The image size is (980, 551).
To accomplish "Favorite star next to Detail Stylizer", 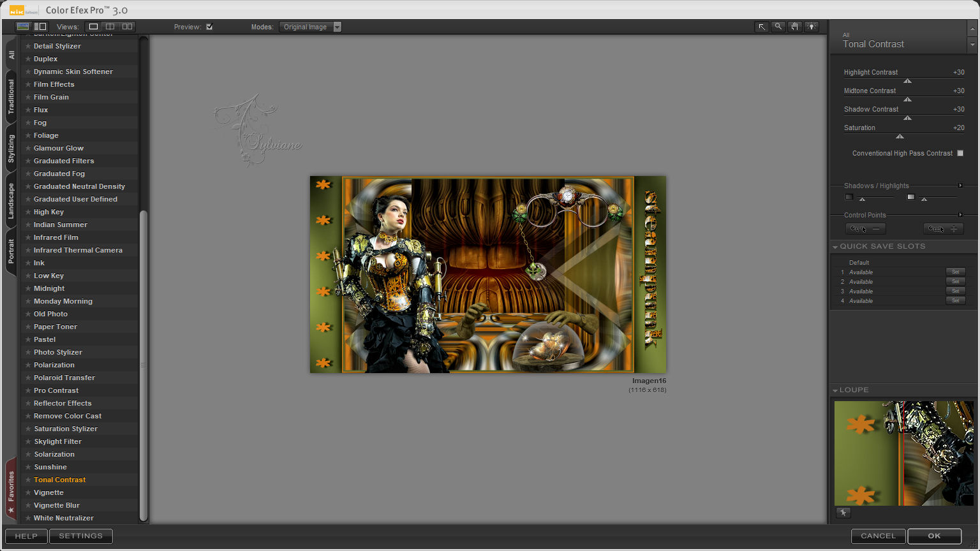I will [28, 46].
